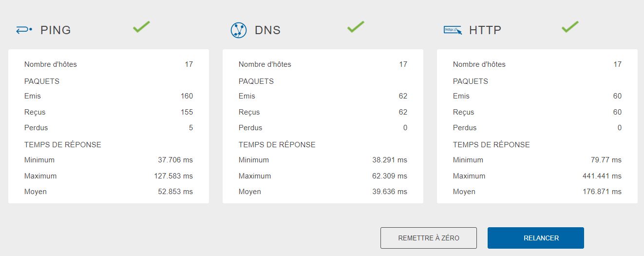Click TEMPS DE RÉPONSE heading in HTTP card
This screenshot has width=644, height=256.
(492, 145)
